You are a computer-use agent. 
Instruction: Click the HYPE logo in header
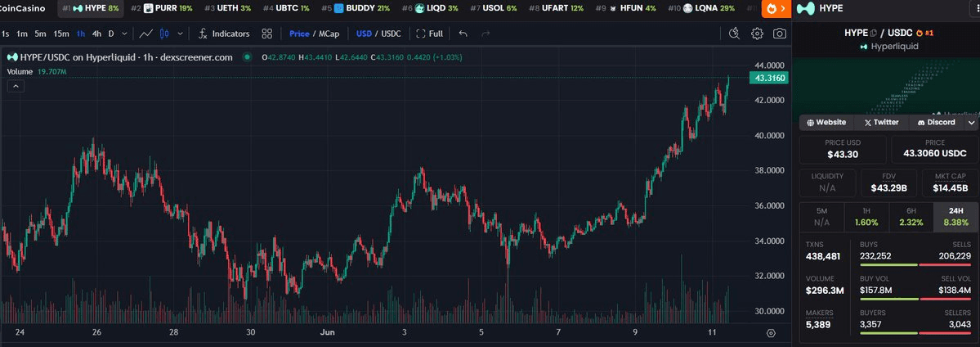pos(807,8)
